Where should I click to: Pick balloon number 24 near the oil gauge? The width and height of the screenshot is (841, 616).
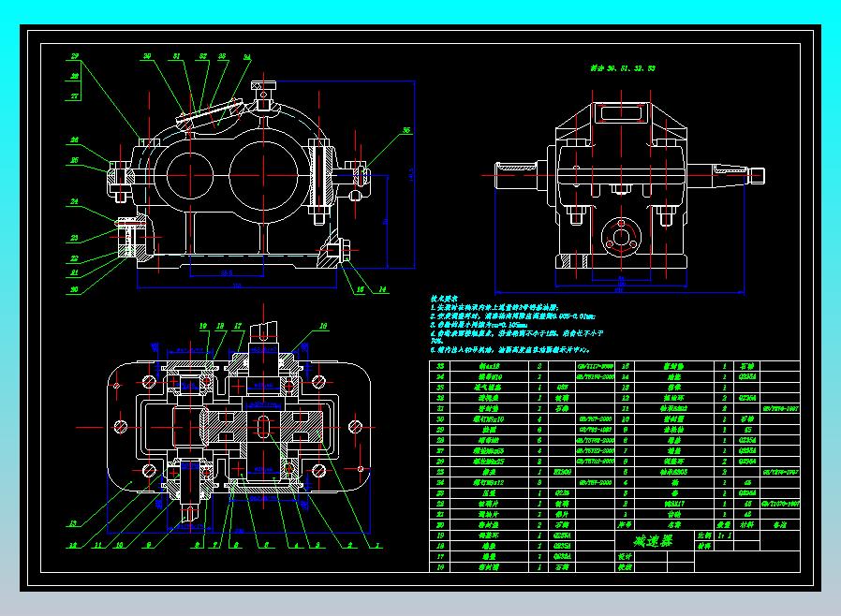tap(75, 202)
